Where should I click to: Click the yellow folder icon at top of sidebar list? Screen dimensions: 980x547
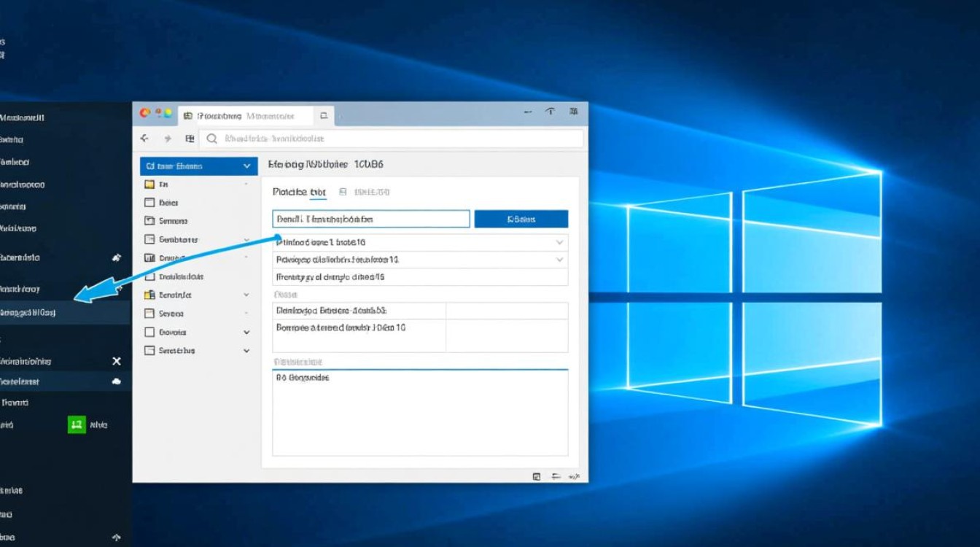[x=149, y=185]
